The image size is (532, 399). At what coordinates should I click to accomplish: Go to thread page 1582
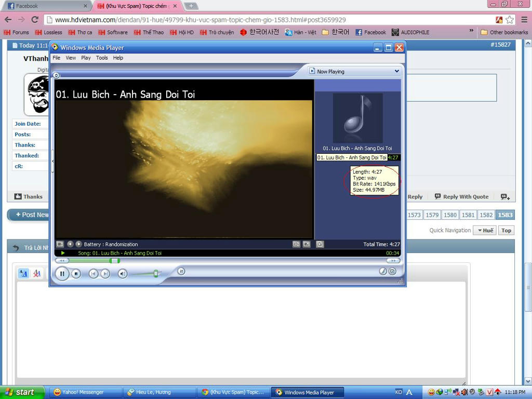pyautogui.click(x=486, y=215)
